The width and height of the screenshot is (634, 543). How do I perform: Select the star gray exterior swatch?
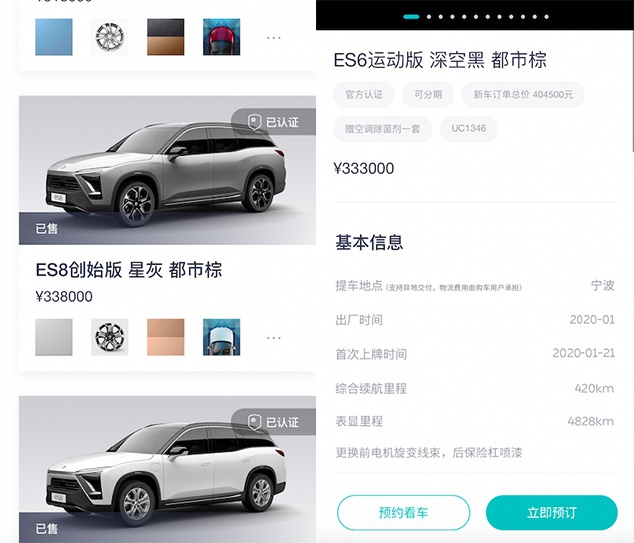54,337
